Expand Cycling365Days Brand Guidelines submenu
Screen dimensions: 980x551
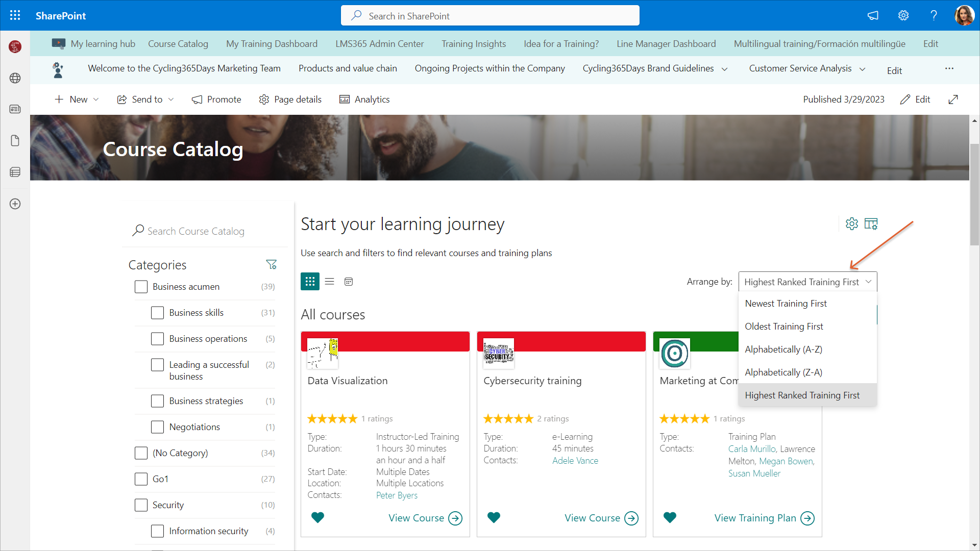tap(724, 69)
